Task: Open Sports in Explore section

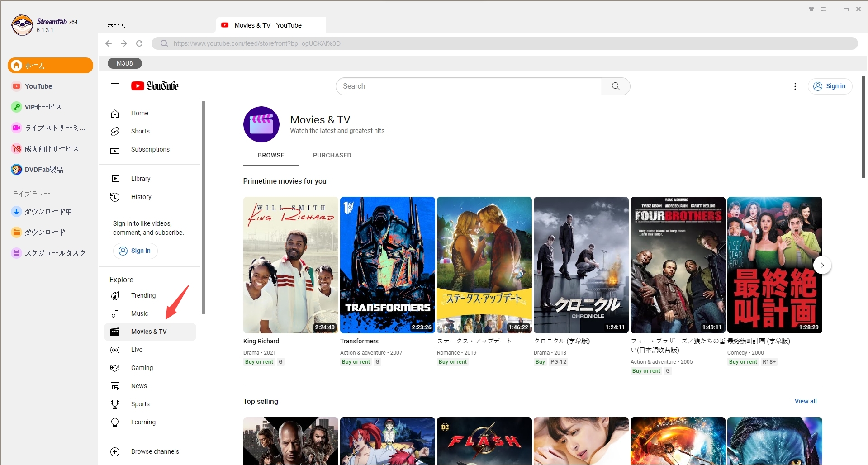Action: (x=150, y=404)
